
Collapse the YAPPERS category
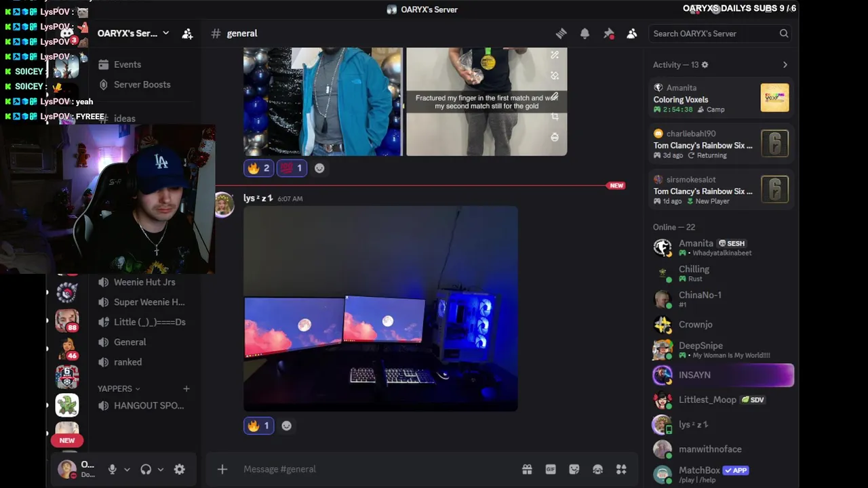click(x=119, y=388)
